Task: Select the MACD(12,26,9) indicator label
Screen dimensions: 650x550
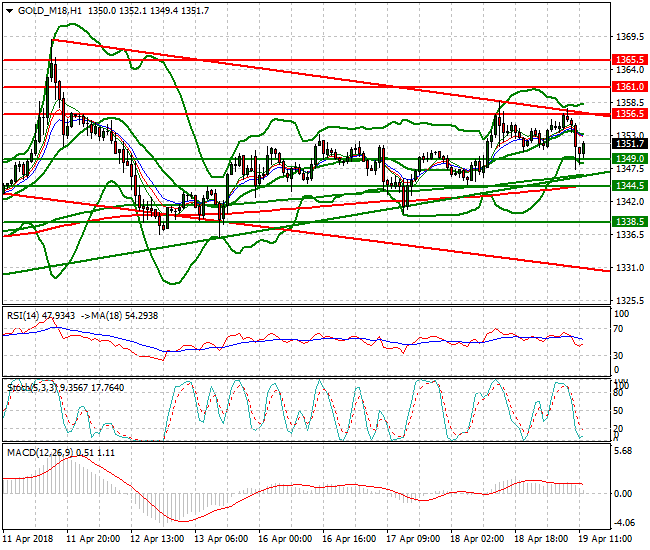Action: tap(40, 453)
